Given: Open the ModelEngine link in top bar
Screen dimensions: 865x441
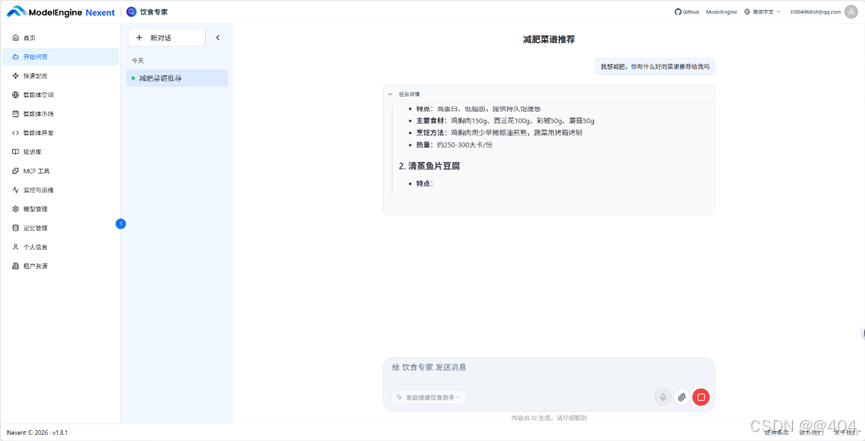Looking at the screenshot, I should pos(721,12).
